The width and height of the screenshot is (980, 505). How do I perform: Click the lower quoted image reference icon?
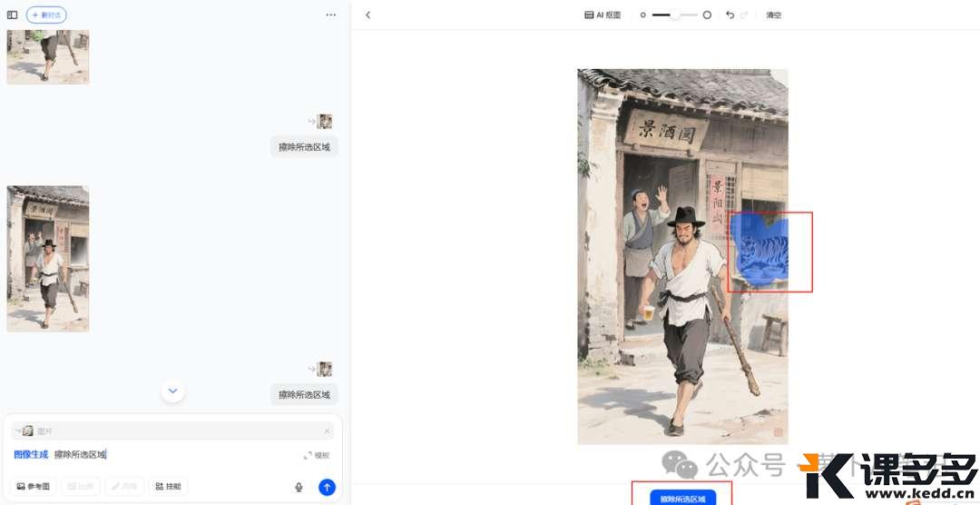(324, 369)
